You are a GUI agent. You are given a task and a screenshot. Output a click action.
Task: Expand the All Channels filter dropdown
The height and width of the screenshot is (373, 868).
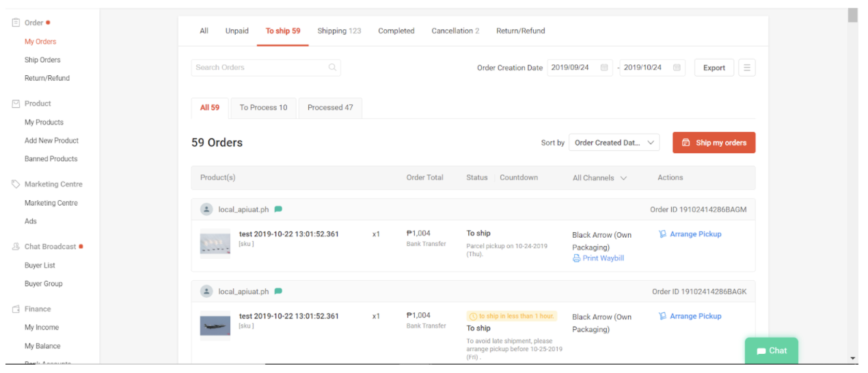[599, 178]
